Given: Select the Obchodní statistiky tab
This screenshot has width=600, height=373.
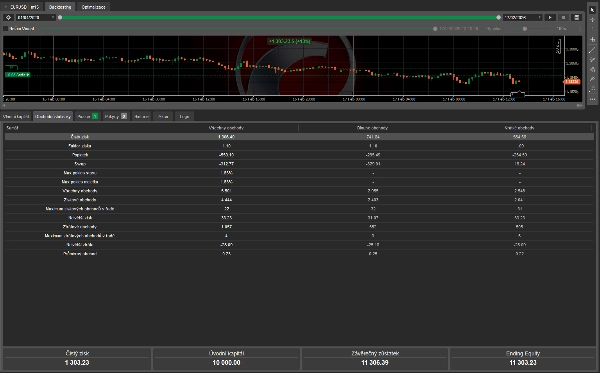Looking at the screenshot, I should (53, 116).
